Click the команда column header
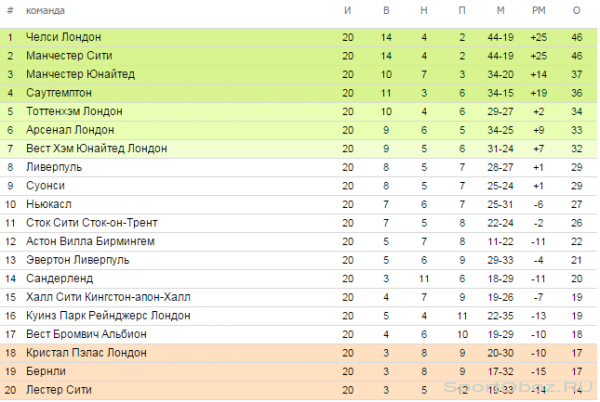This screenshot has width=600, height=402. [x=45, y=11]
